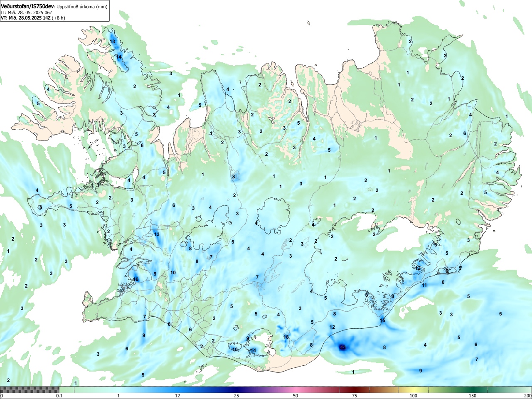Click the 18 precipitation value label
The width and height of the screenshot is (532, 399).
(x=286, y=337)
